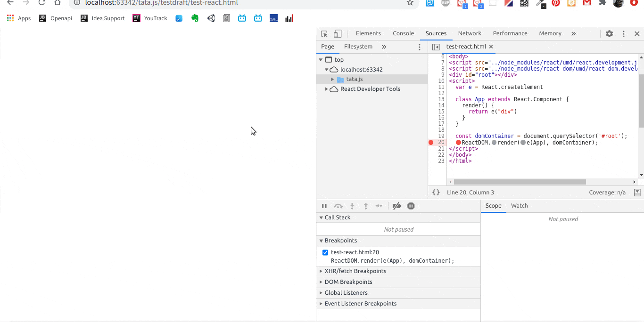Toggle the device toolbar icon
Screen dimensions: 644x322
[x=338, y=34]
